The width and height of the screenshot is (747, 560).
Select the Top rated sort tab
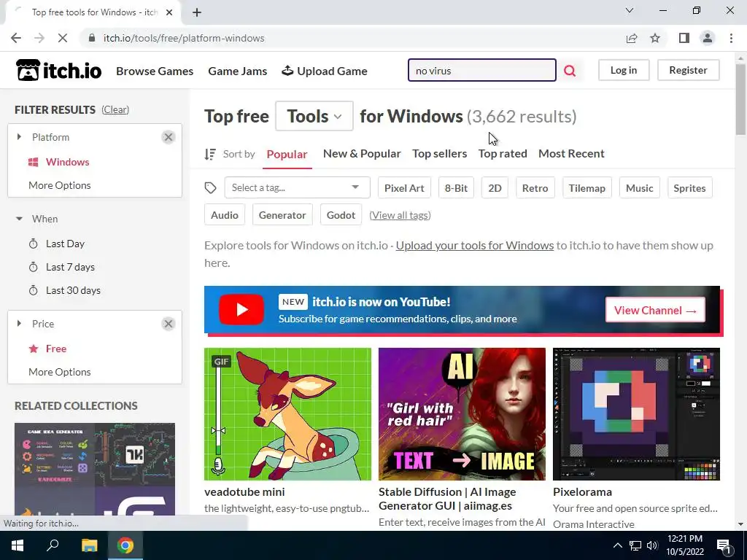(503, 154)
